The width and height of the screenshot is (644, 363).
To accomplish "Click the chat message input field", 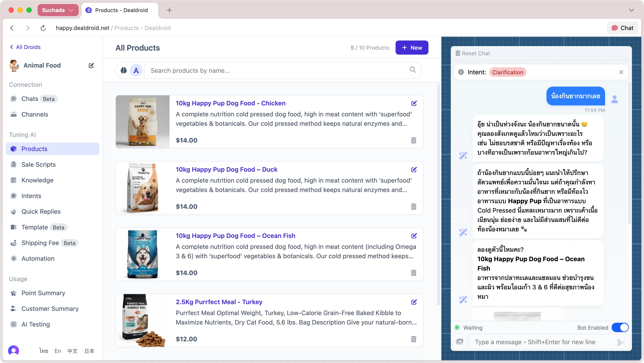I will coord(535,342).
